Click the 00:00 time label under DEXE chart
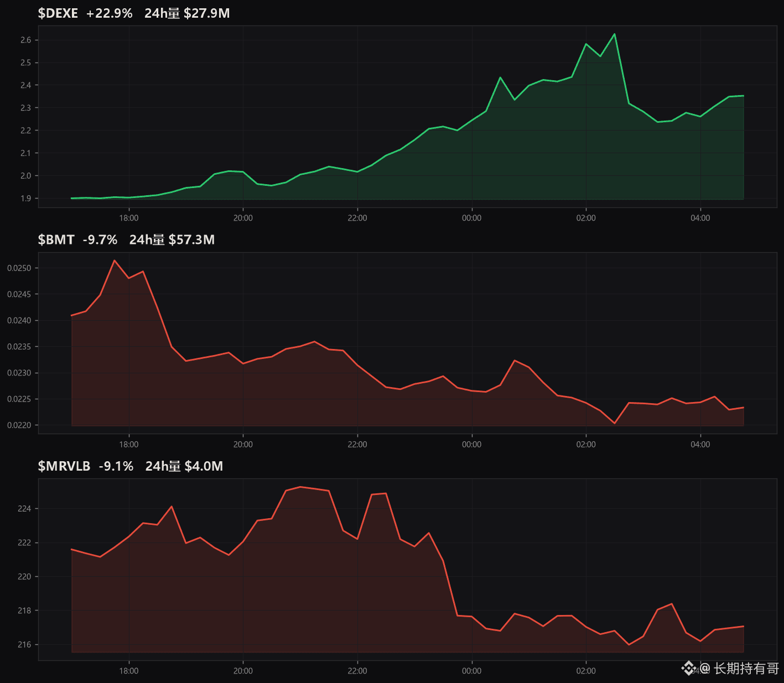784x683 pixels. tap(472, 218)
